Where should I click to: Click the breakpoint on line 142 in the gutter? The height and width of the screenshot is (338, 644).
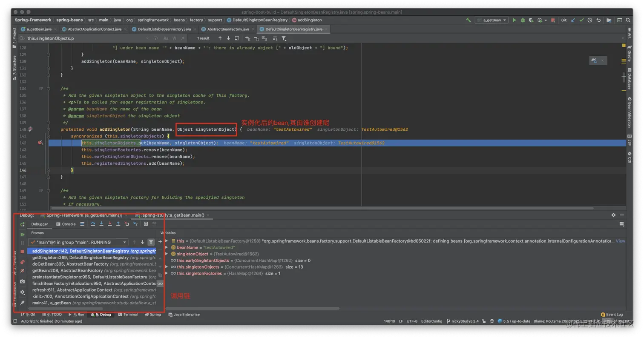click(41, 143)
